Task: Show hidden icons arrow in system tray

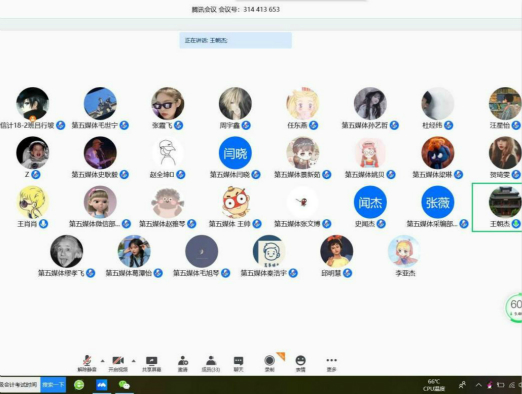Action: click(x=479, y=385)
